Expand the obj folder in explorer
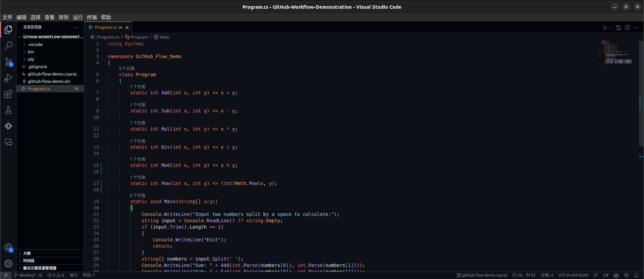644x279 pixels. point(31,59)
